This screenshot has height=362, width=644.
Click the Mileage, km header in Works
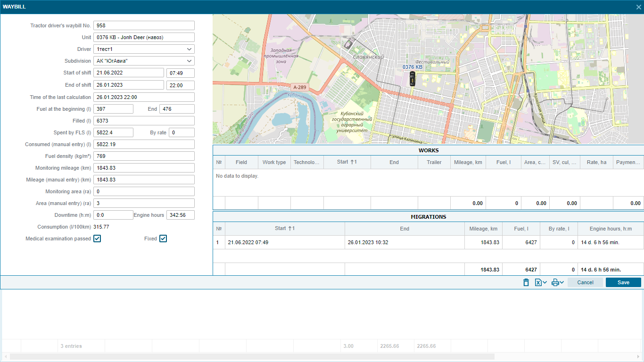468,162
